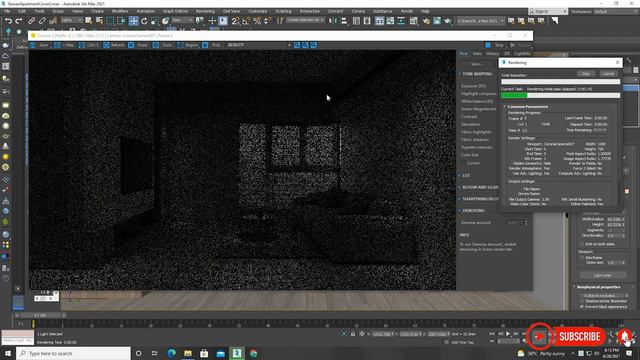Toggle the Curves checkbox in tone mapping

click(x=464, y=163)
